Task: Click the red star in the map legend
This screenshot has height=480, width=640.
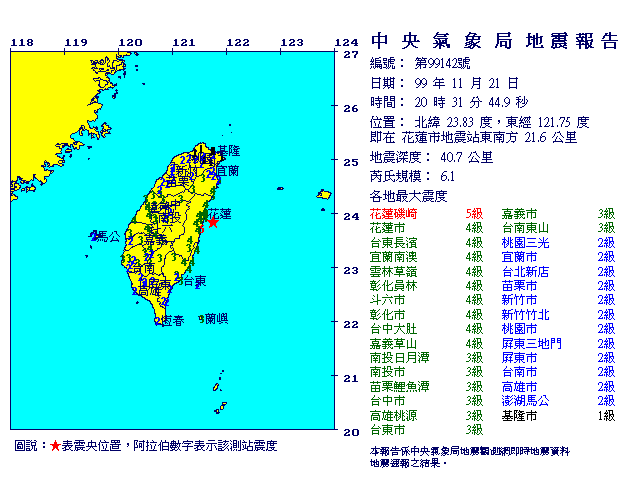Action: click(55, 446)
